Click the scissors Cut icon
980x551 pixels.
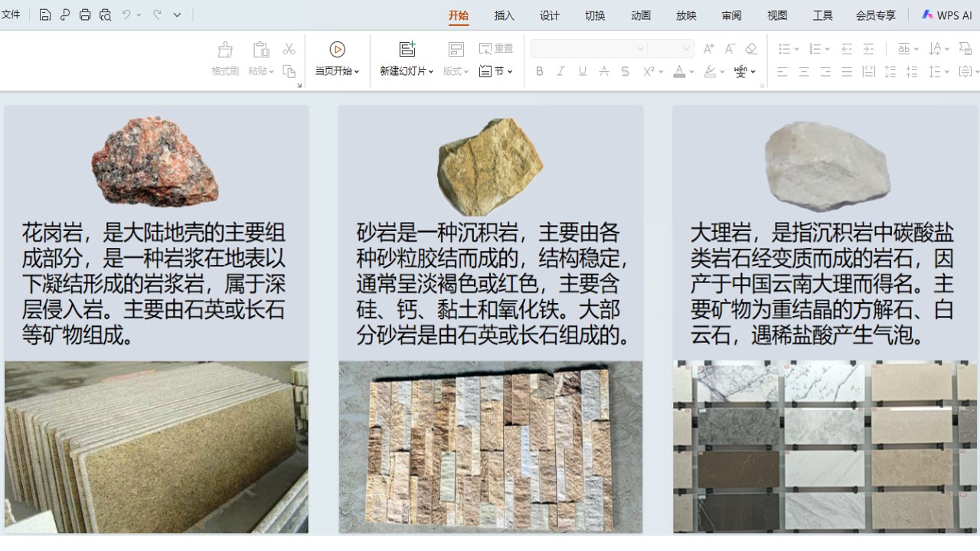point(289,49)
